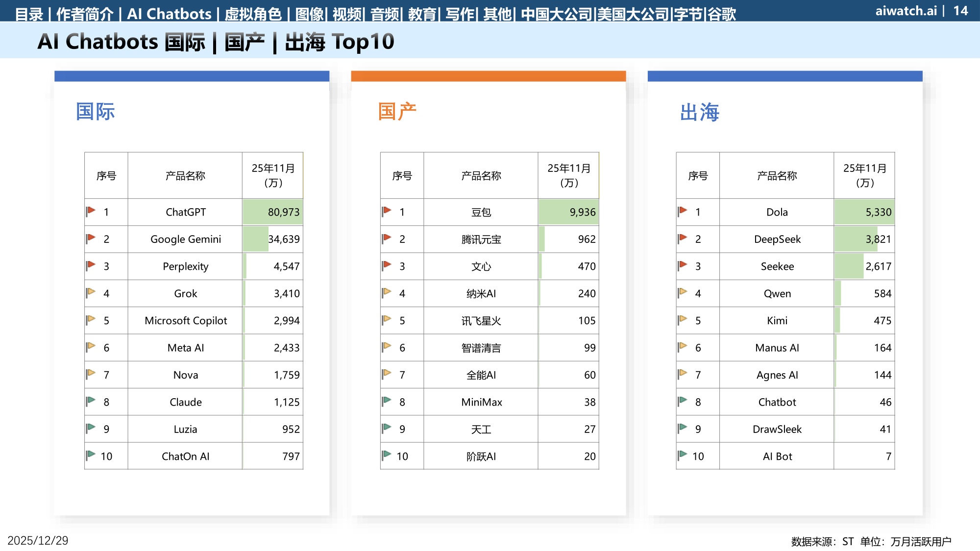Open the 目录 navigation link

point(29,14)
